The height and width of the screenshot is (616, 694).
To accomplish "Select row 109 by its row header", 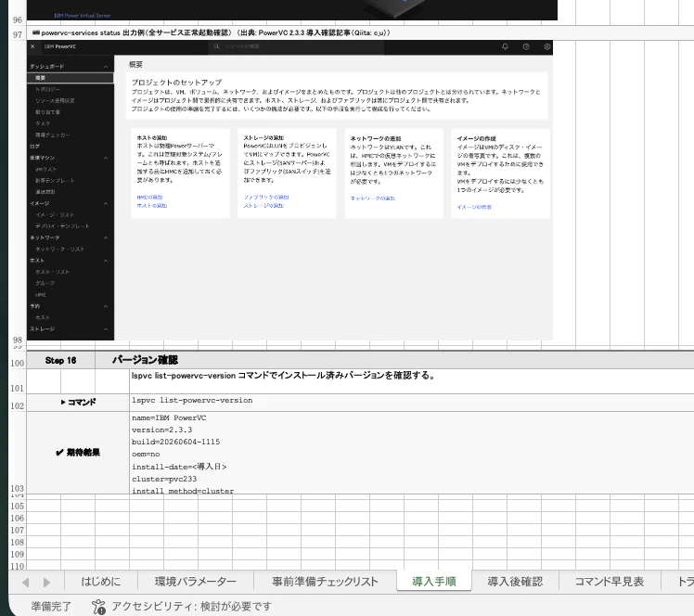I will click(18, 554).
